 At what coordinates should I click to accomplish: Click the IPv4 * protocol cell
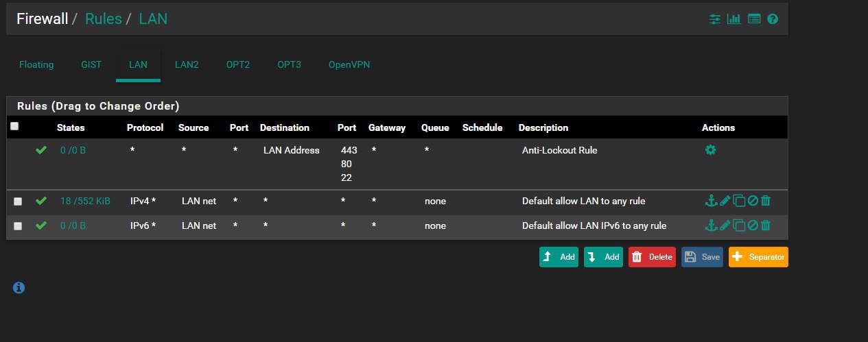(143, 201)
